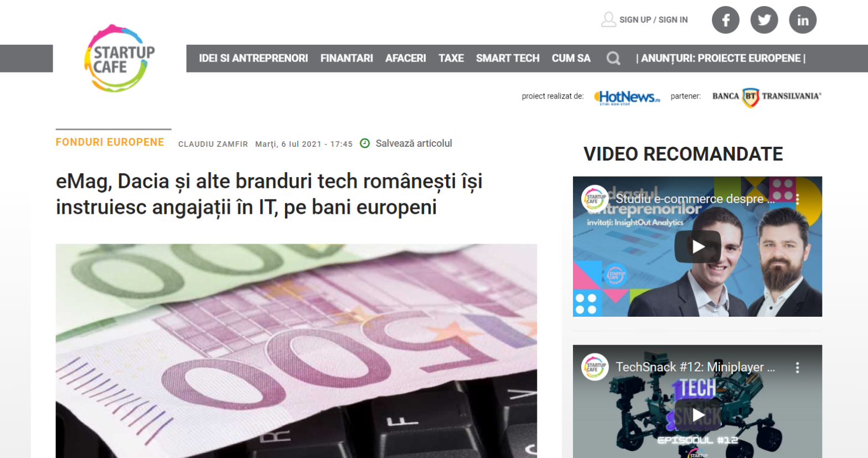This screenshot has height=458, width=868.
Task: Play the Studiu e-commerce video
Action: 697,247
